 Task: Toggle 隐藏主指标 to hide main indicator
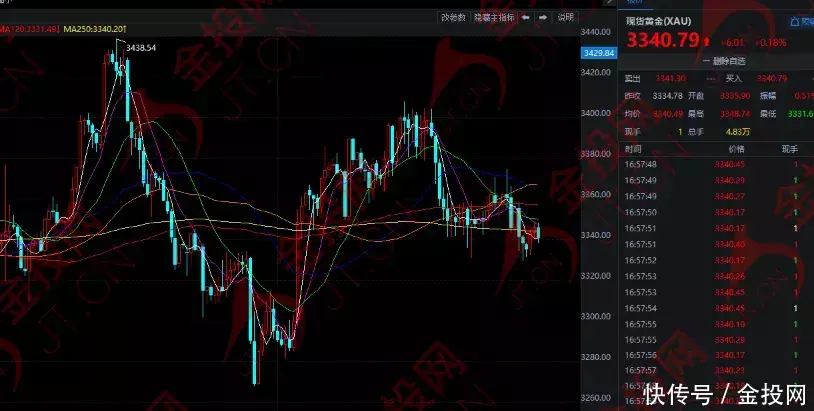pyautogui.click(x=494, y=17)
